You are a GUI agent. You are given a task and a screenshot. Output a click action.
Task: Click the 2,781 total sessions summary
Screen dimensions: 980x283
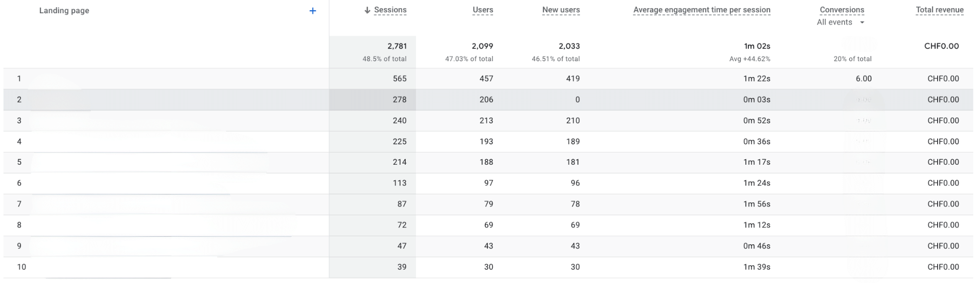397,46
